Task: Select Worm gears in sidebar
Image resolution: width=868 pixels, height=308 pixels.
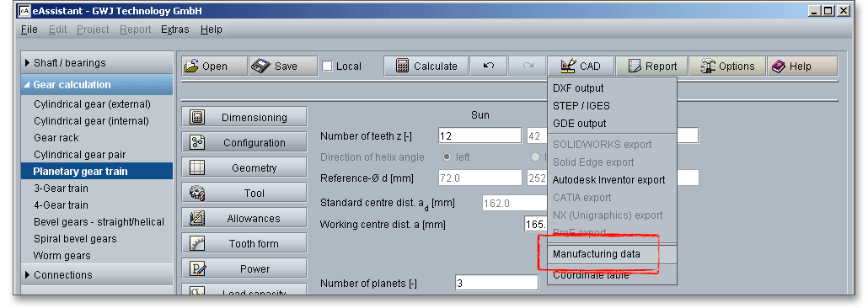Action: pyautogui.click(x=62, y=256)
